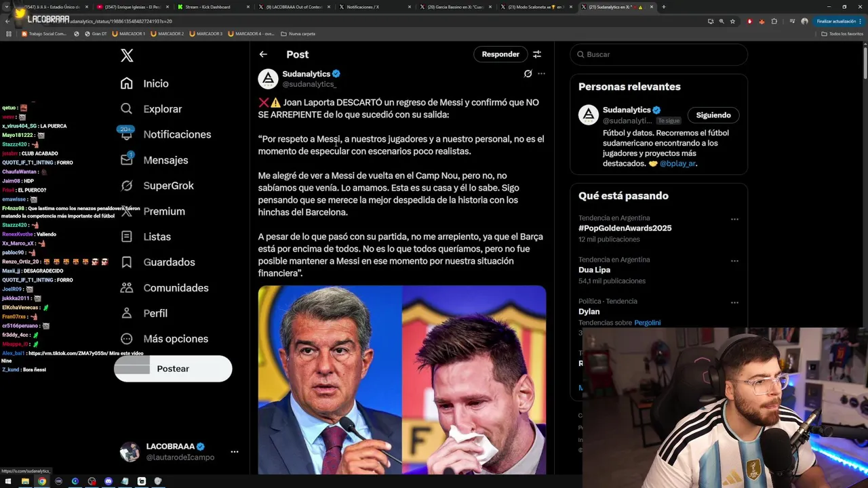
Task: Switch to Enrique Iglesias YouTube tab
Action: 132,7
